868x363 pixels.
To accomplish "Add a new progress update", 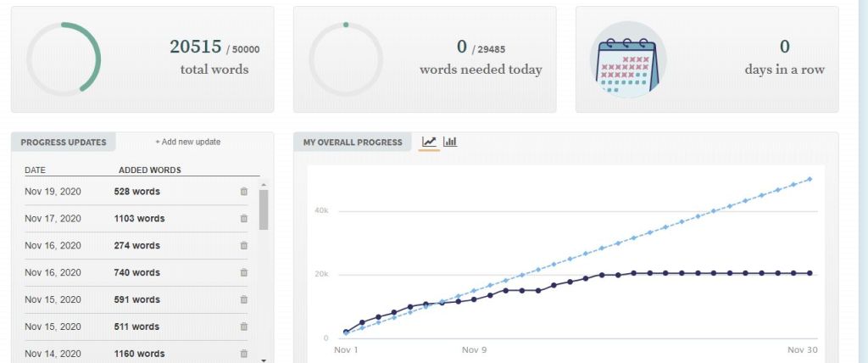I will (187, 142).
